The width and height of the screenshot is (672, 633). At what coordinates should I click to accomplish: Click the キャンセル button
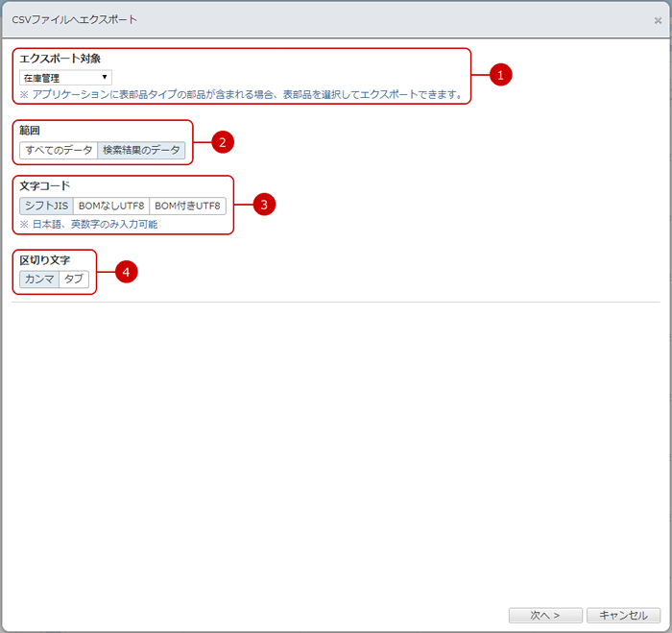click(624, 615)
